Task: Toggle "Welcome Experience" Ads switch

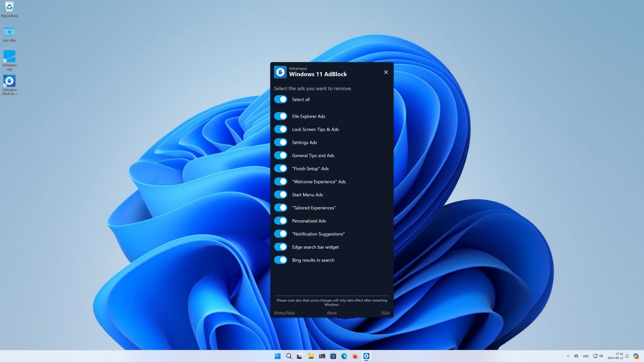Action: (281, 182)
